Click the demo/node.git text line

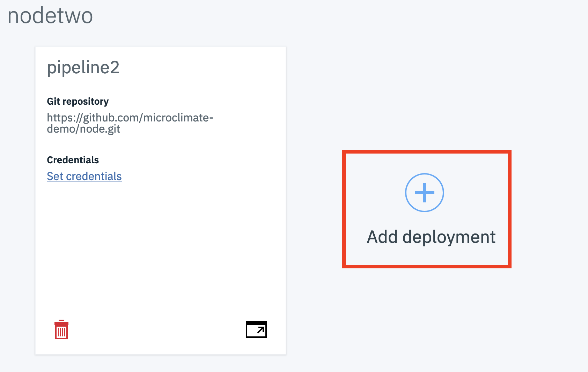coord(83,129)
